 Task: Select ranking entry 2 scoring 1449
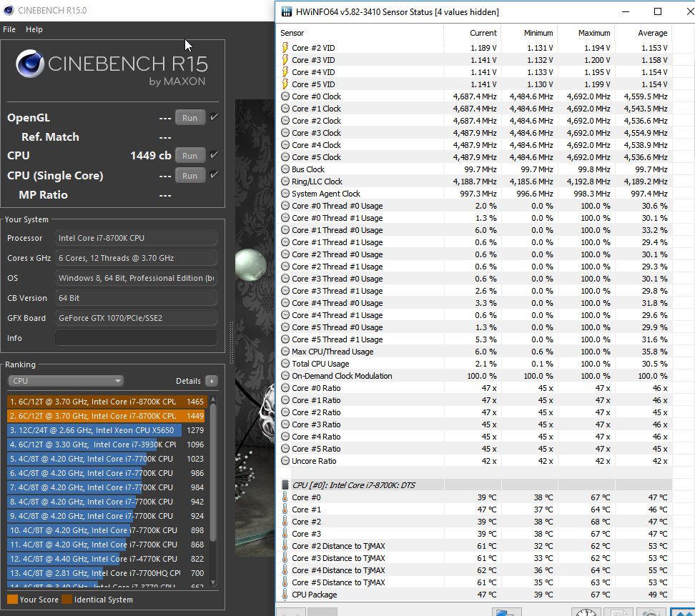pos(107,416)
